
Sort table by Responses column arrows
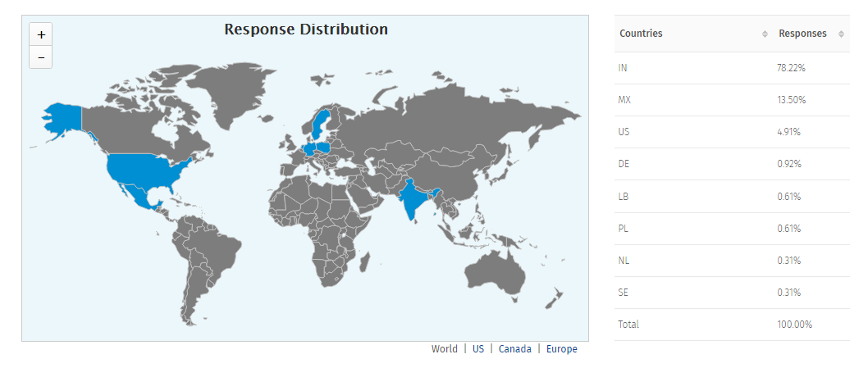click(x=841, y=34)
